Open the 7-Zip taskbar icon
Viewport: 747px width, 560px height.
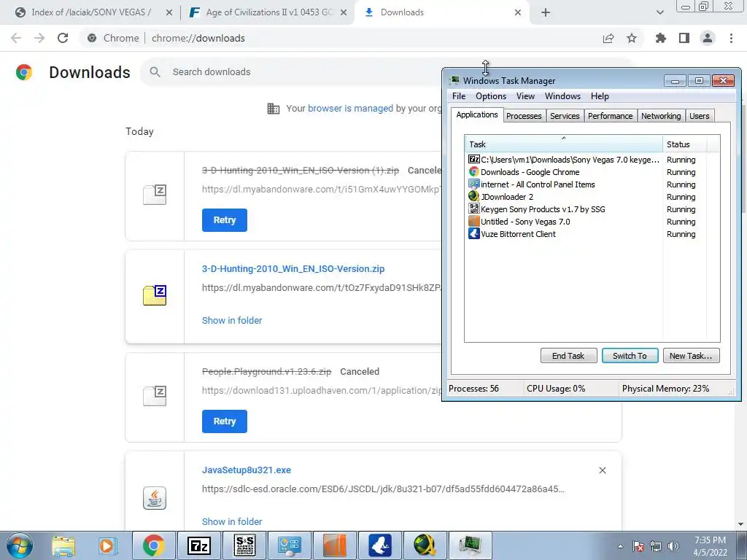tap(199, 545)
